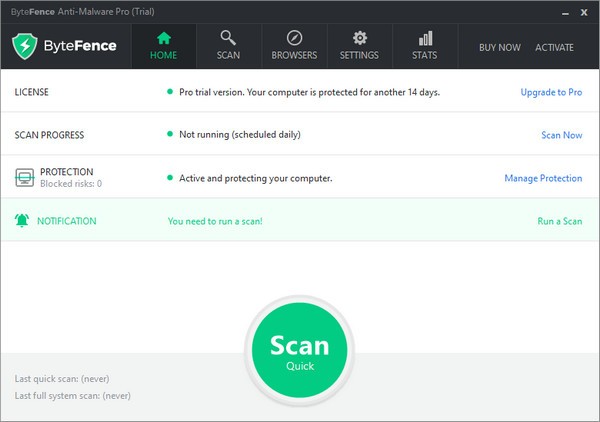Viewport: 600px width, 422px height.
Task: Click the Scan magnifying glass icon
Action: [228, 38]
